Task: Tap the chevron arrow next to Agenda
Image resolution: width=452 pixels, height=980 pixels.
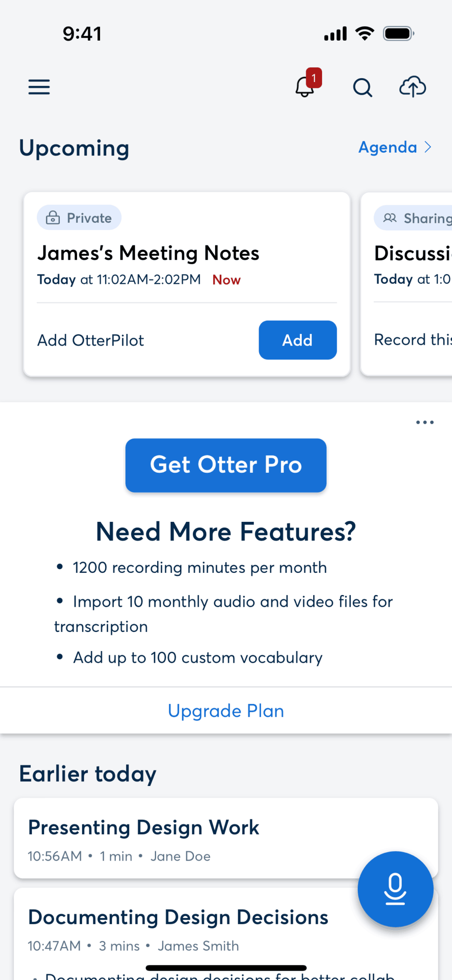Action: (x=428, y=147)
